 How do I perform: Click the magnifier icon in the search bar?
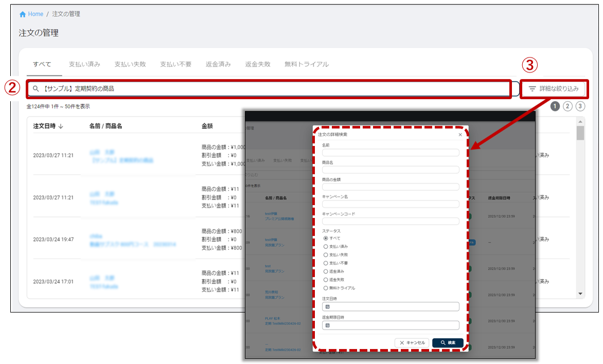(x=36, y=89)
